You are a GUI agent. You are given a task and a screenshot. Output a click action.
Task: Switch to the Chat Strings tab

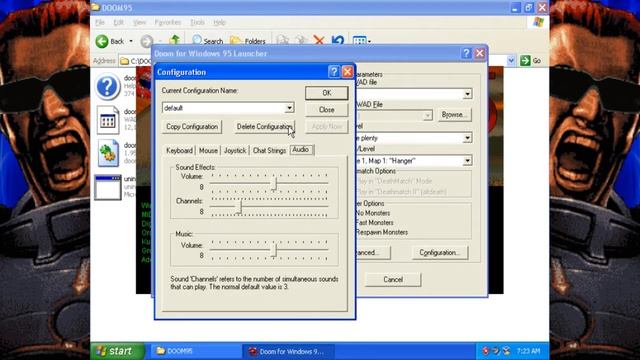[x=269, y=151]
